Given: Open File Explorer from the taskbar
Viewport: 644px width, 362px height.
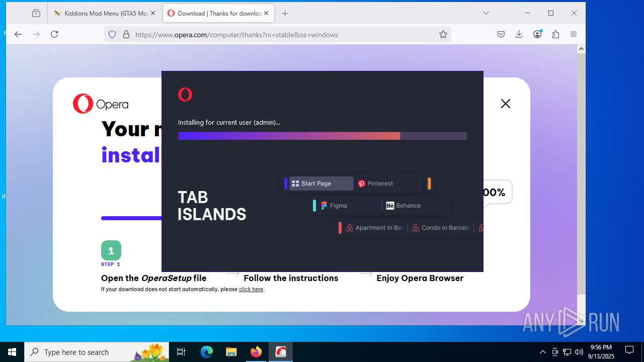Looking at the screenshot, I should click(231, 352).
